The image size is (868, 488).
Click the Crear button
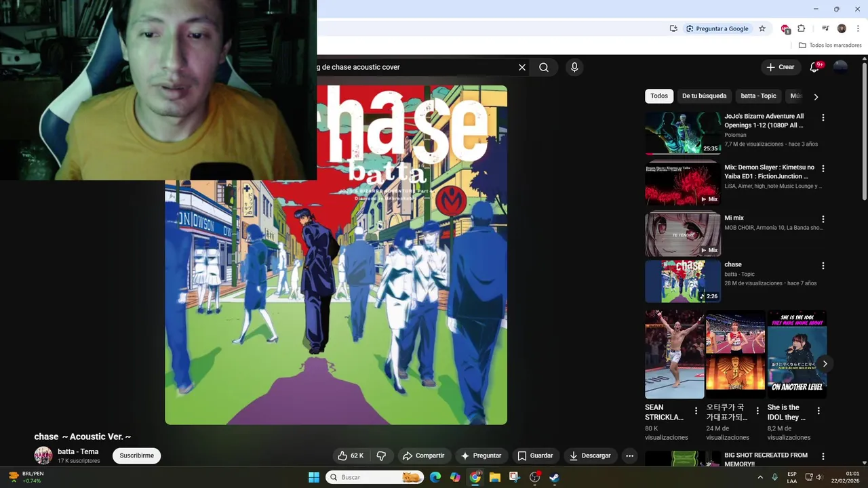[x=780, y=67]
